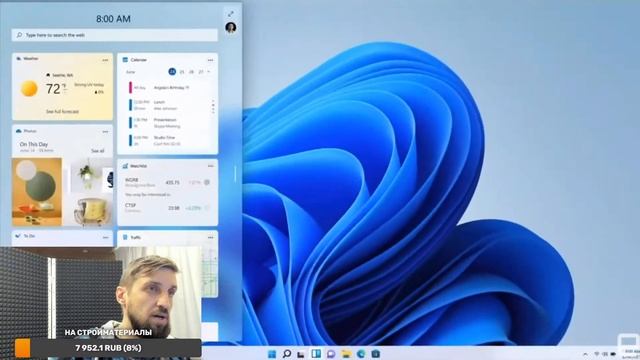Expand the calendar date dropdown chevron
Viewport: 640px width, 360px height.
tap(209, 71)
